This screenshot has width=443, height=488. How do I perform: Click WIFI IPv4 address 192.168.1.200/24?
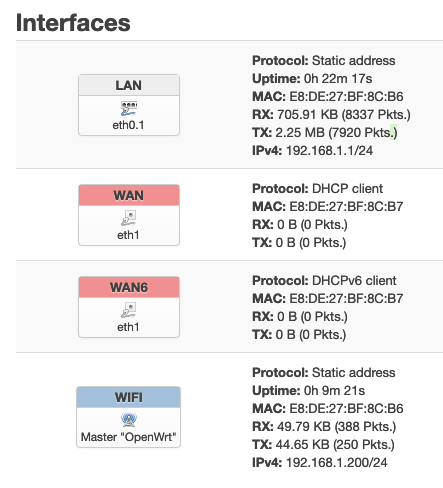tap(337, 463)
